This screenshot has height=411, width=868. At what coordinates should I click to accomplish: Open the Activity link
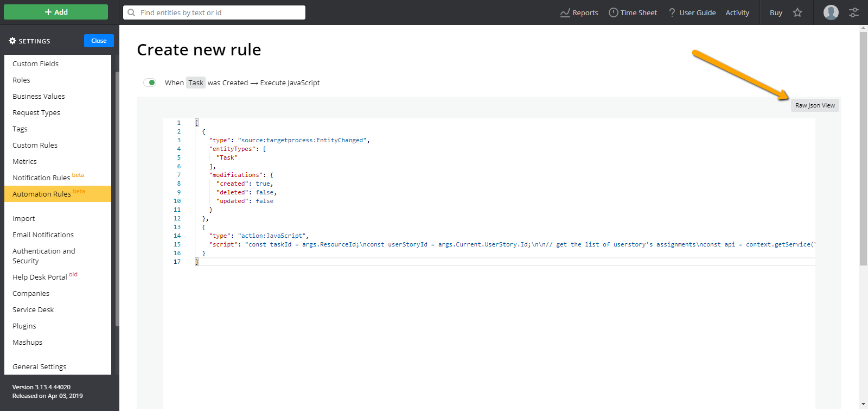pos(737,12)
